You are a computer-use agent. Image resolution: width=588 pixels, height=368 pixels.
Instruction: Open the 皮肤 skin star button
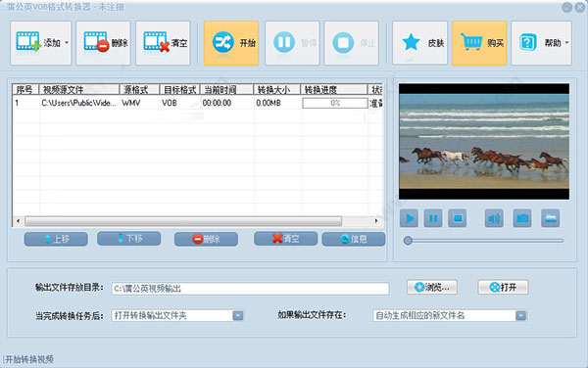[x=419, y=43]
